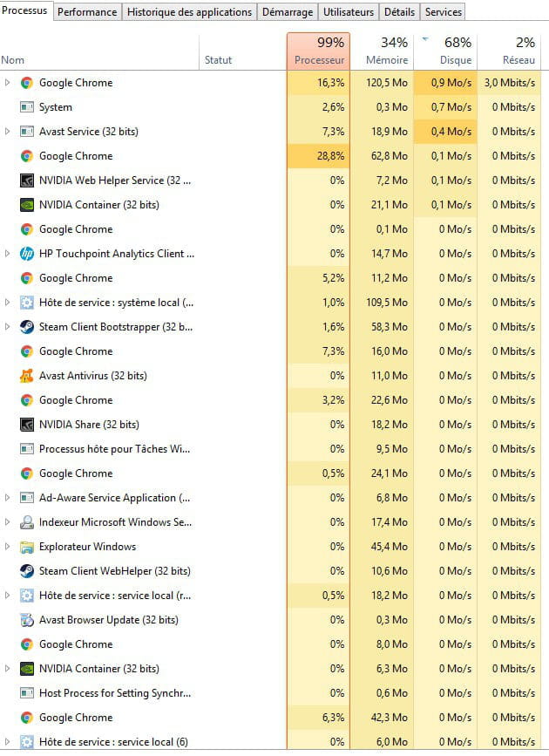
Task: Open the Services tab
Action: [443, 12]
